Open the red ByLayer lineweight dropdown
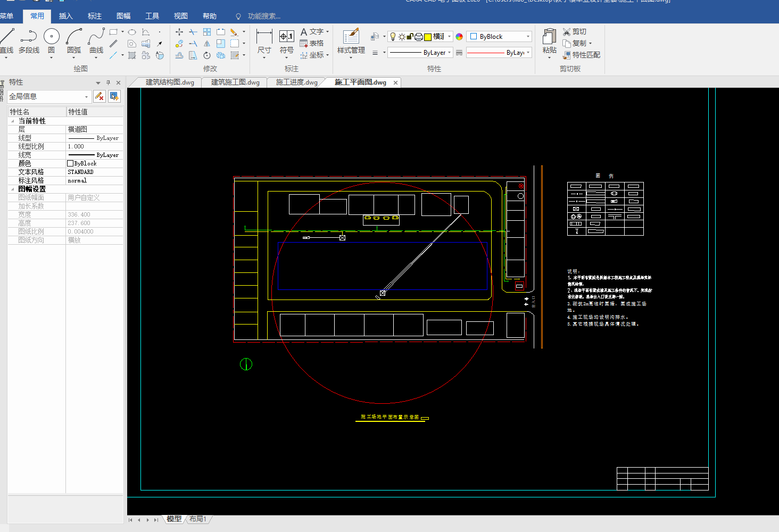Screen dimensions: 779x532 [x=528, y=53]
